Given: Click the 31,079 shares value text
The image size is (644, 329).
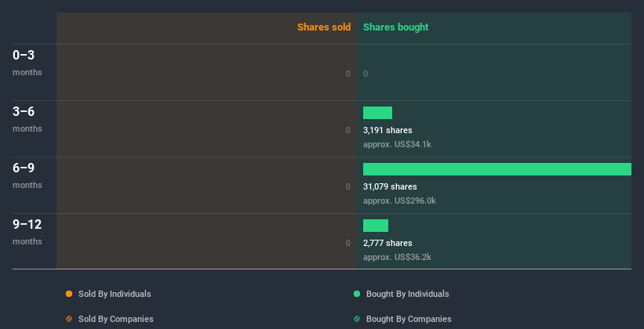Looking at the screenshot, I should click(x=390, y=186).
